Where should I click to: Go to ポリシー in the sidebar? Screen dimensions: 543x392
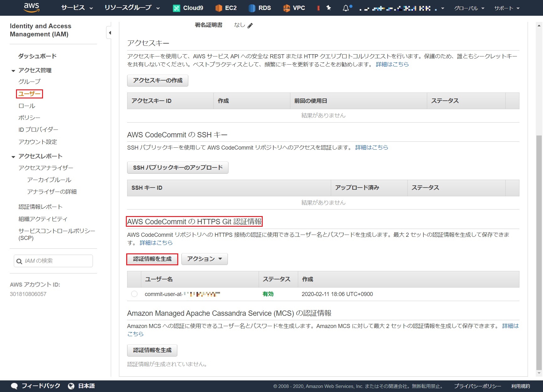click(29, 118)
